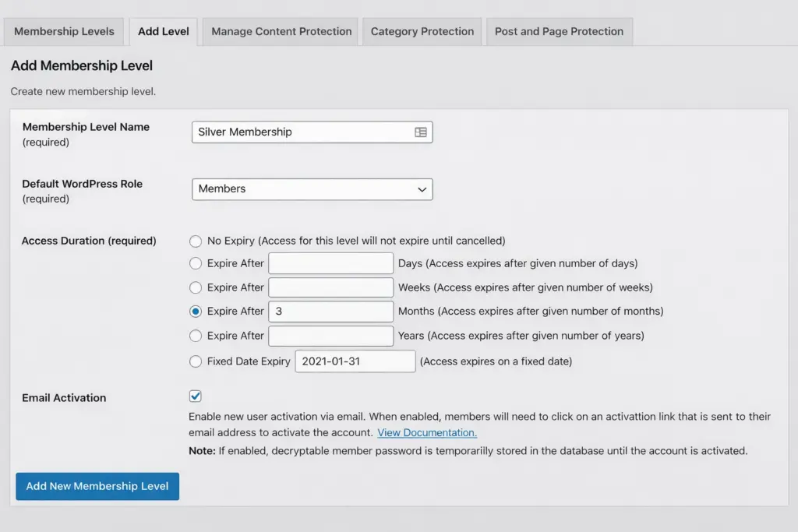Open Manage Content Protection tab
This screenshot has width=798, height=532.
pos(281,32)
